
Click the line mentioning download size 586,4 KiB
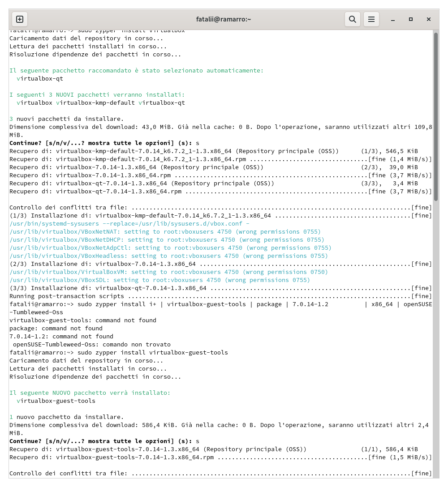pyautogui.click(x=219, y=426)
